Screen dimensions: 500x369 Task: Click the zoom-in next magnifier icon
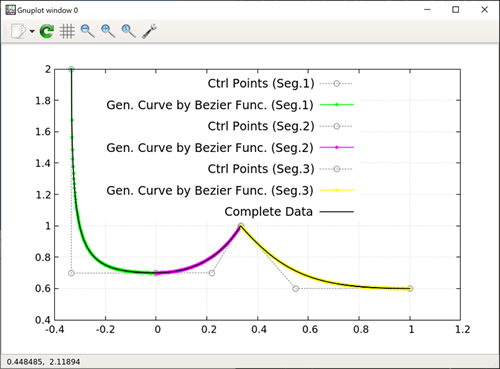click(108, 31)
